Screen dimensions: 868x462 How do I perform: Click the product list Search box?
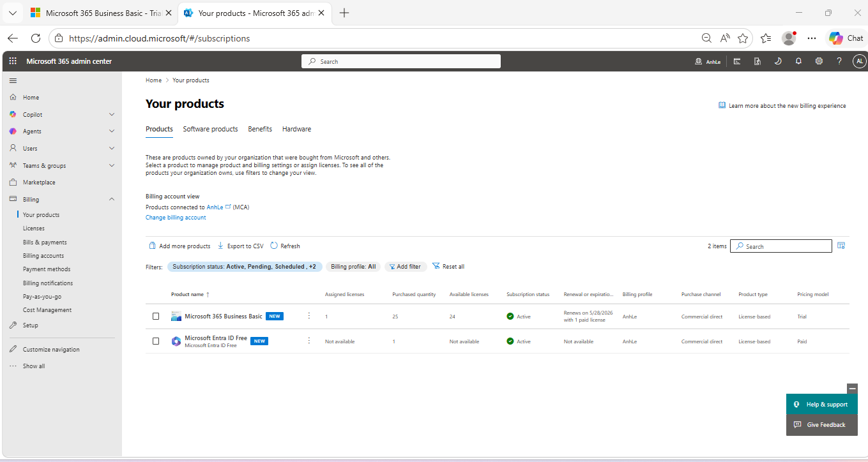[x=781, y=246]
